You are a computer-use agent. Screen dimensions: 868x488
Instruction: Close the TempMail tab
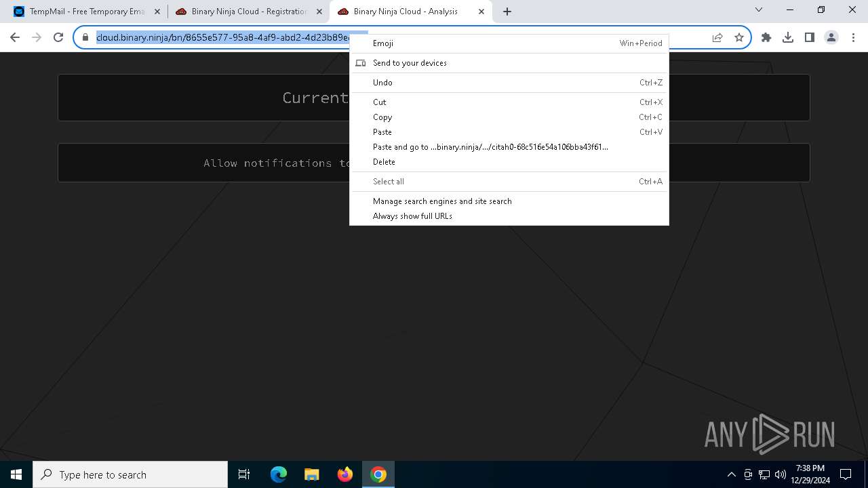[157, 12]
